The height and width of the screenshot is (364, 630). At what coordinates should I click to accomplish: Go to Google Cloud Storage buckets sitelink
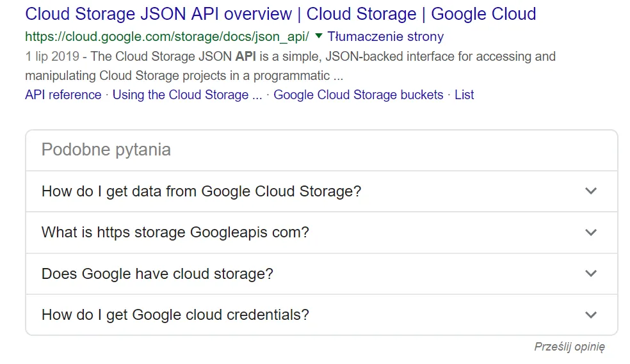point(358,95)
